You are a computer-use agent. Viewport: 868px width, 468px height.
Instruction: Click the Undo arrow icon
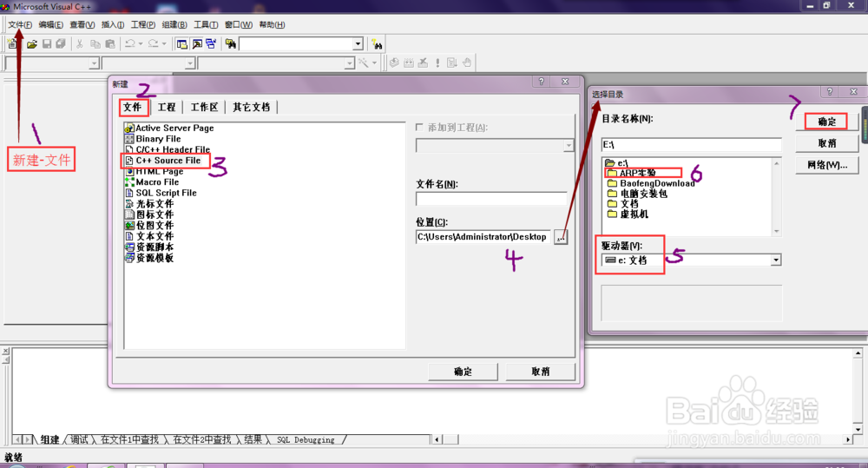point(130,43)
